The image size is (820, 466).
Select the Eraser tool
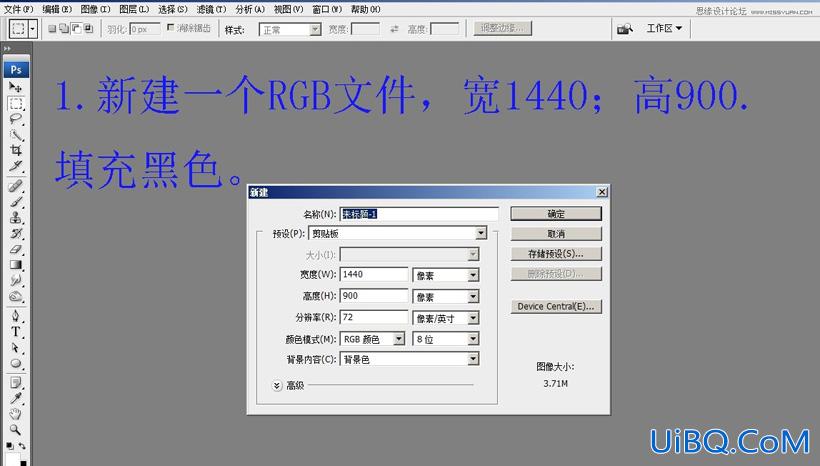click(16, 249)
